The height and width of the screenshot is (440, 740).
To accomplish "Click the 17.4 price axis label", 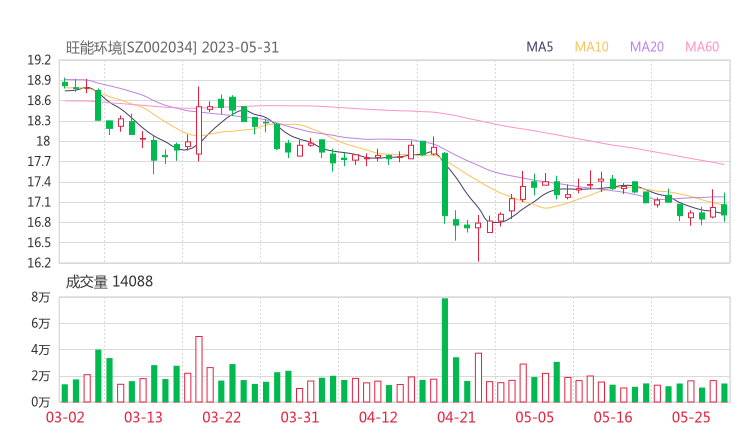I will 39,182.
